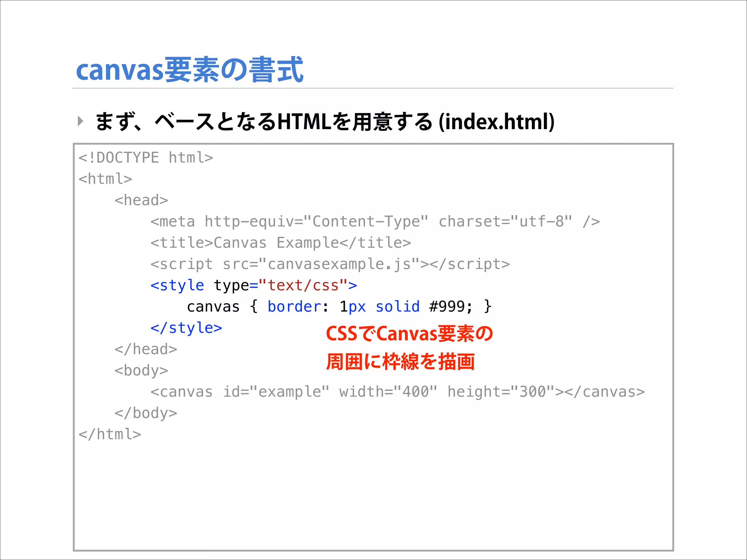The image size is (747, 560).
Task: Click the "<title>Canvas Example</title>" line
Action: click(x=281, y=242)
